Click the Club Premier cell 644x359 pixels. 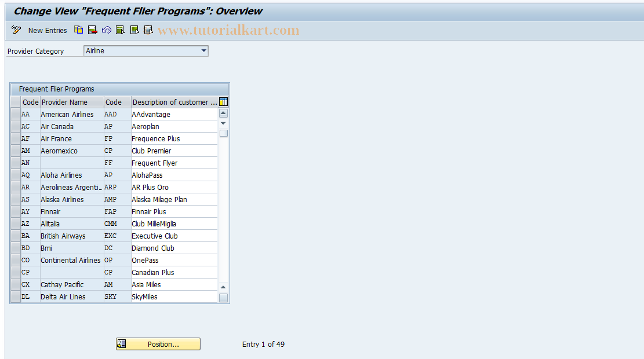coord(174,151)
